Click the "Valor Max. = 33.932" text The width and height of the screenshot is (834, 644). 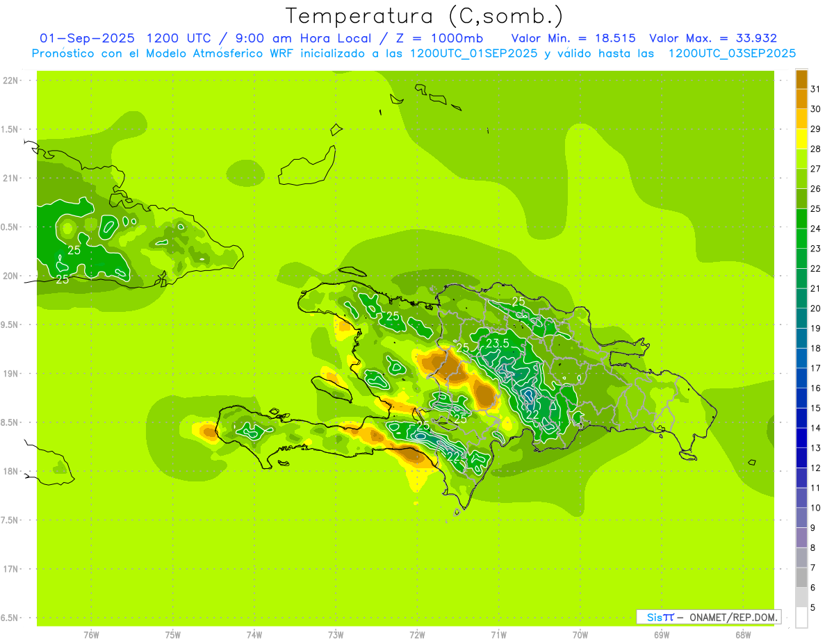713,38
